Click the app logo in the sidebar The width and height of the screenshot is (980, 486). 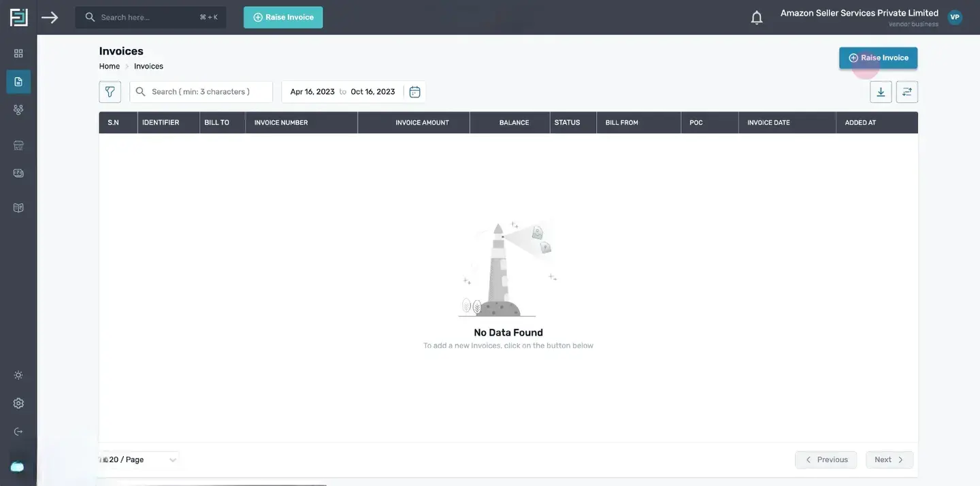pyautogui.click(x=18, y=17)
